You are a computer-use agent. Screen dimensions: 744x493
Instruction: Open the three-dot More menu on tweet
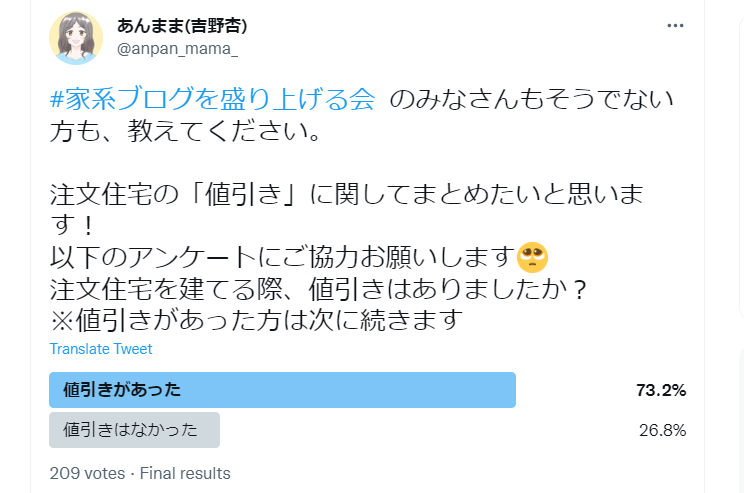(675, 26)
